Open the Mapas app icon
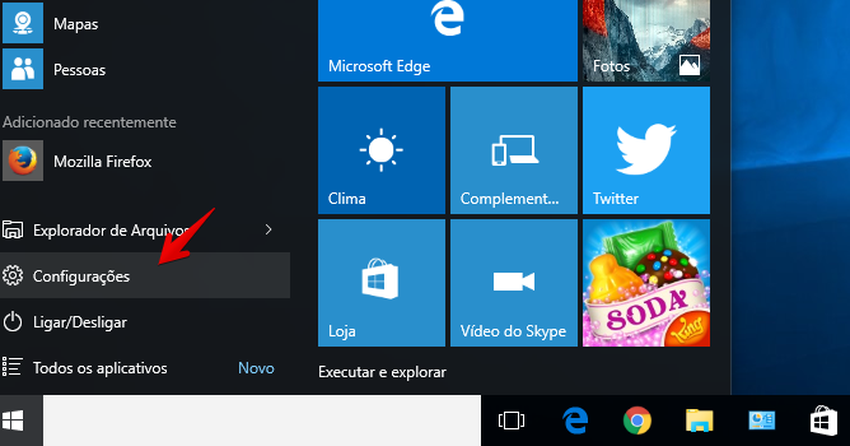This screenshot has width=850, height=446. pyautogui.click(x=23, y=23)
